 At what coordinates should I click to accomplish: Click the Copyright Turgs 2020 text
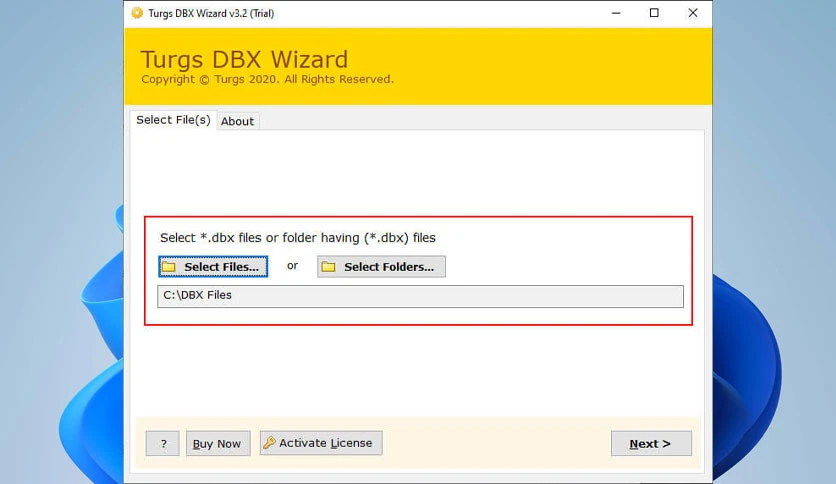[x=267, y=79]
